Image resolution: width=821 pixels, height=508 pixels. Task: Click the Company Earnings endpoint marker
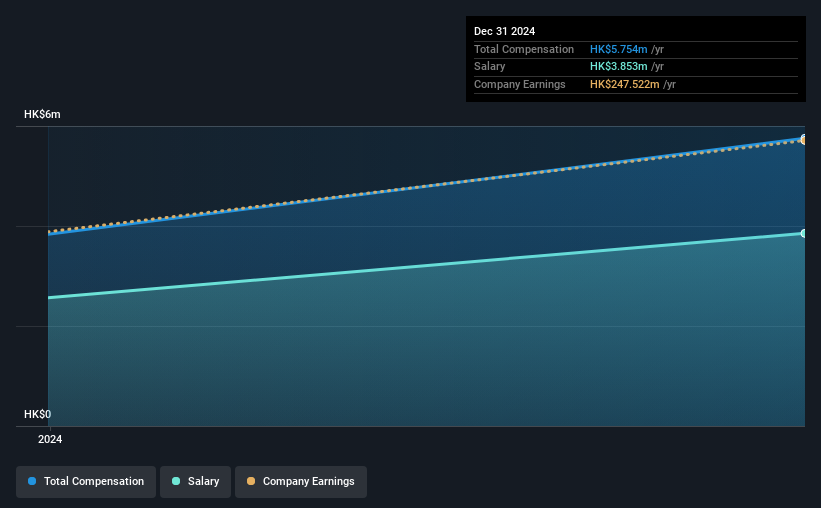coord(803,140)
